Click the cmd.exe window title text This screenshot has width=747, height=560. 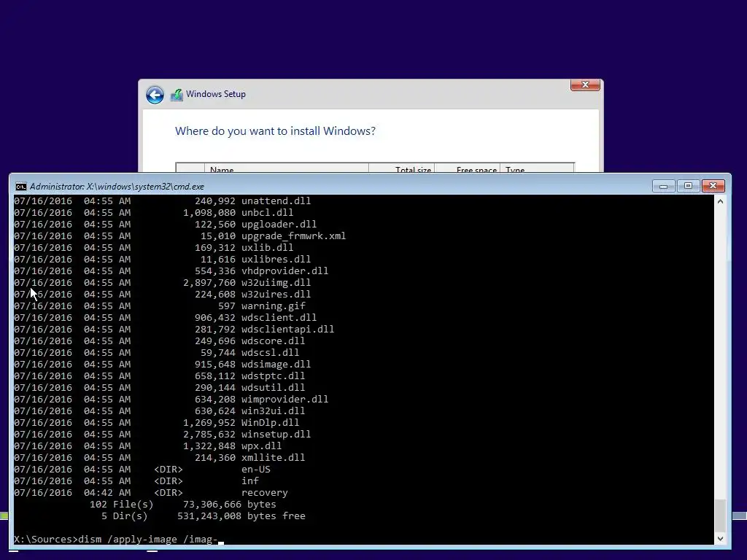pos(117,186)
